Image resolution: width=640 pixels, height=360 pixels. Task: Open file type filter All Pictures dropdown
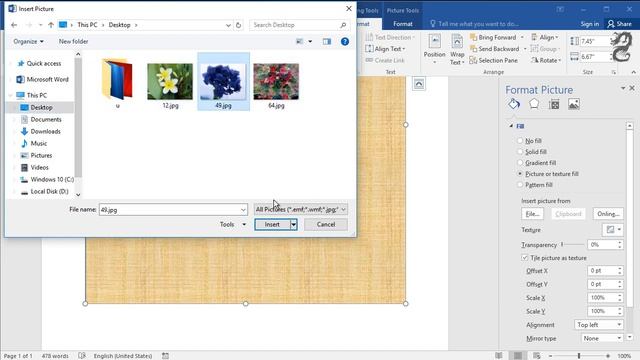(300, 209)
